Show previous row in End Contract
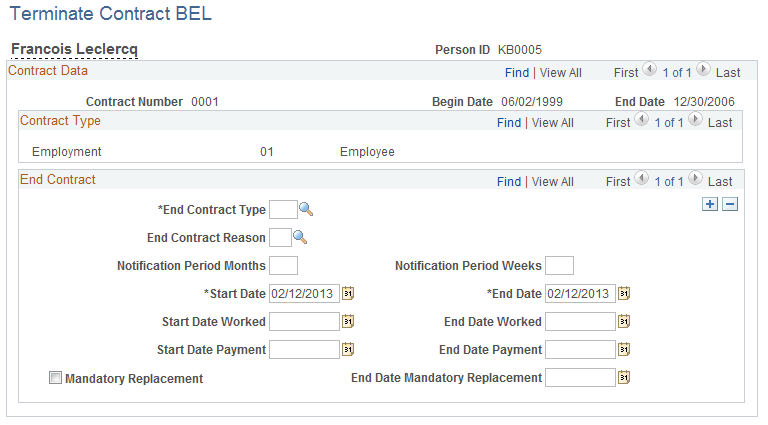This screenshot has height=425, width=768. [642, 178]
